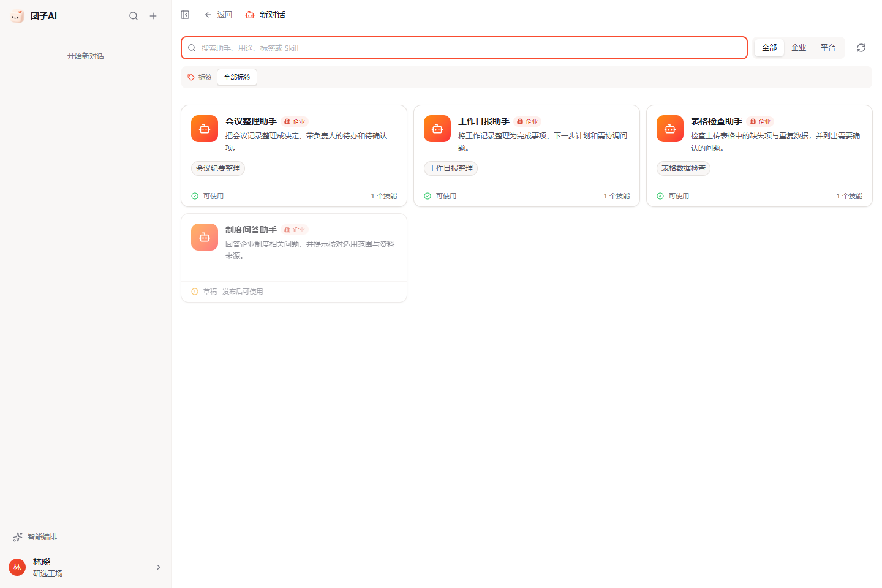Click the 团子AI logo icon
The width and height of the screenshot is (882, 588).
(17, 16)
